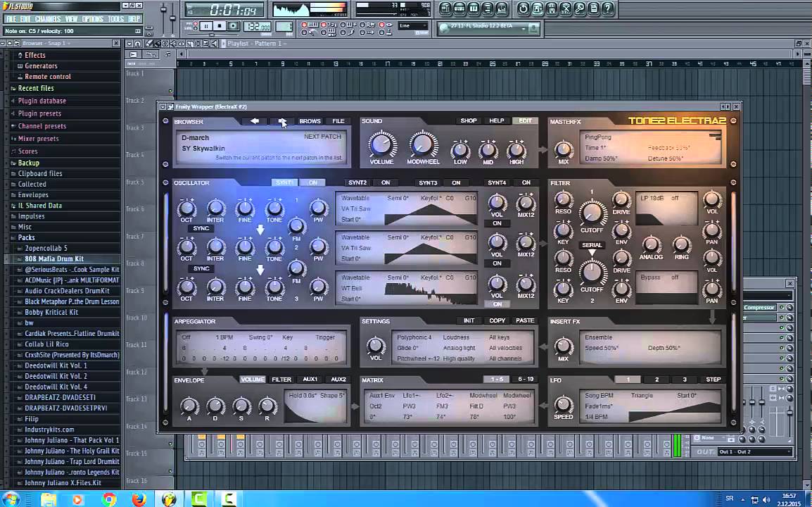Toggle the second oscillator SYNC button
Screen dimensions: 812x507
tap(201, 268)
